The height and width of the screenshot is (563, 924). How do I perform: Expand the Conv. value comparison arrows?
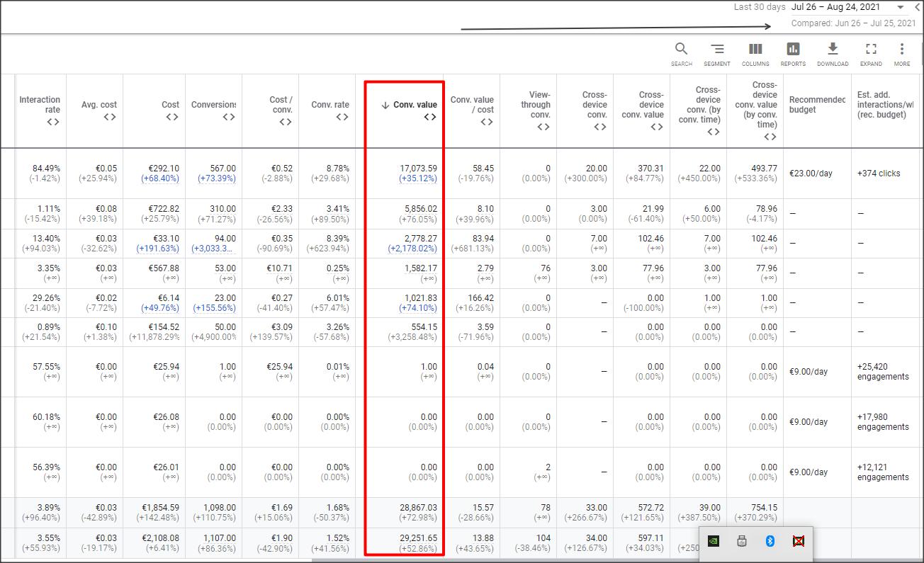coord(429,117)
